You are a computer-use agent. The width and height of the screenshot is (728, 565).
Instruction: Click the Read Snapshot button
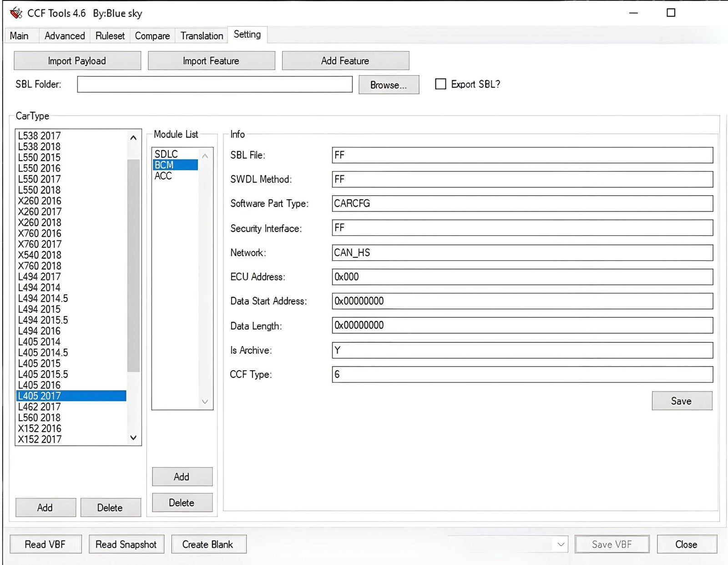(126, 544)
